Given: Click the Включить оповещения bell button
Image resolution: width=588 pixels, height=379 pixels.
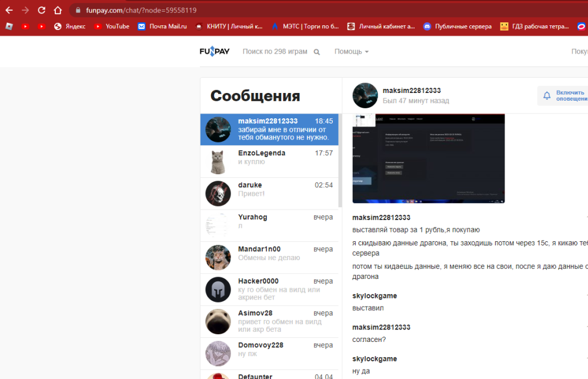Looking at the screenshot, I should pos(563,96).
